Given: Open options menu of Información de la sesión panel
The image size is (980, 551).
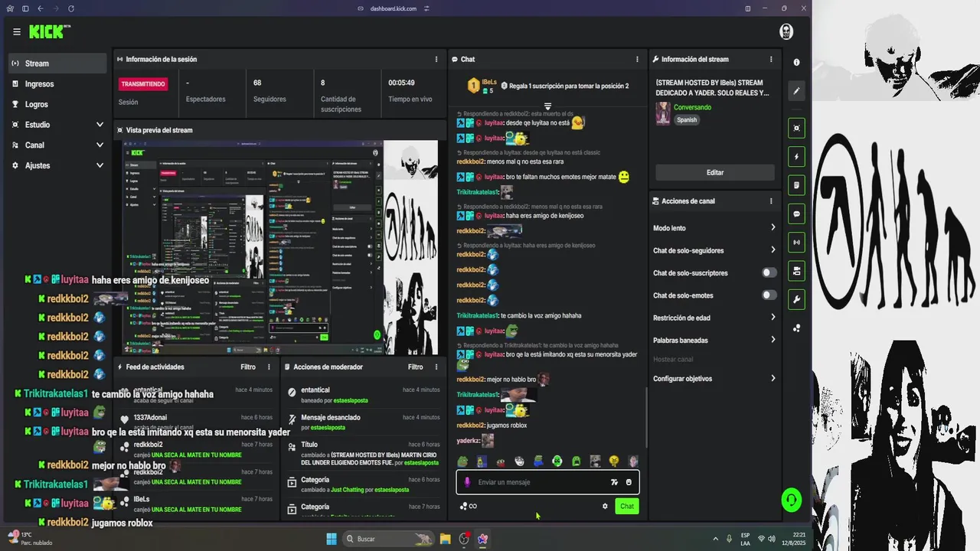Looking at the screenshot, I should click(x=436, y=59).
